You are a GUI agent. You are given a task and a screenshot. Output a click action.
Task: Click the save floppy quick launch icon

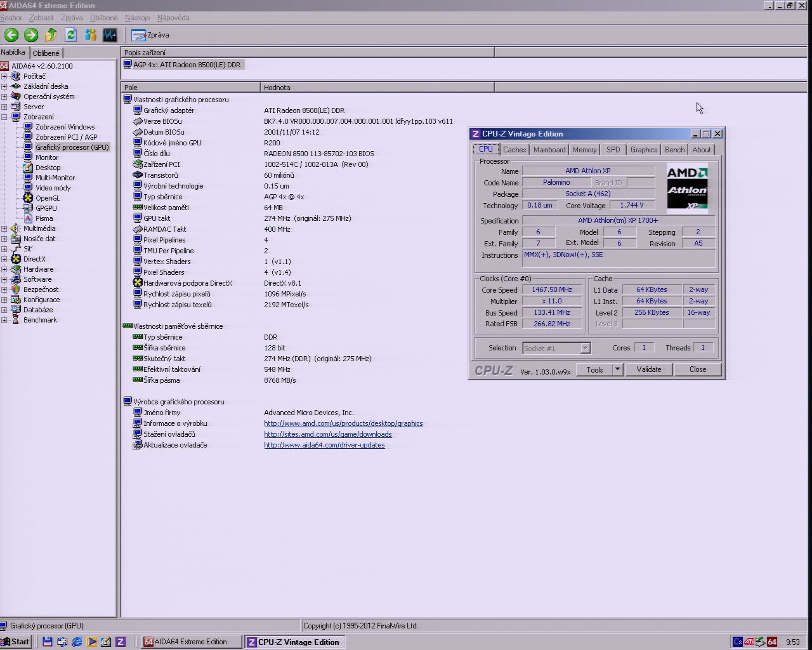(47, 642)
